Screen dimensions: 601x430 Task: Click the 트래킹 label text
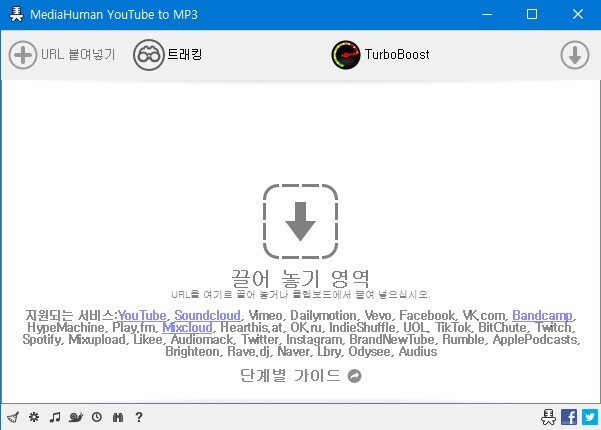point(185,54)
